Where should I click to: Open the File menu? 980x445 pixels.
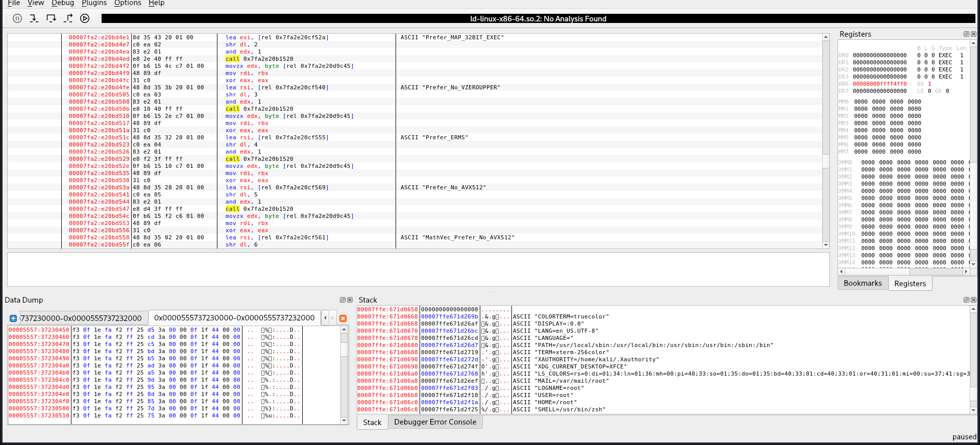pyautogui.click(x=14, y=3)
